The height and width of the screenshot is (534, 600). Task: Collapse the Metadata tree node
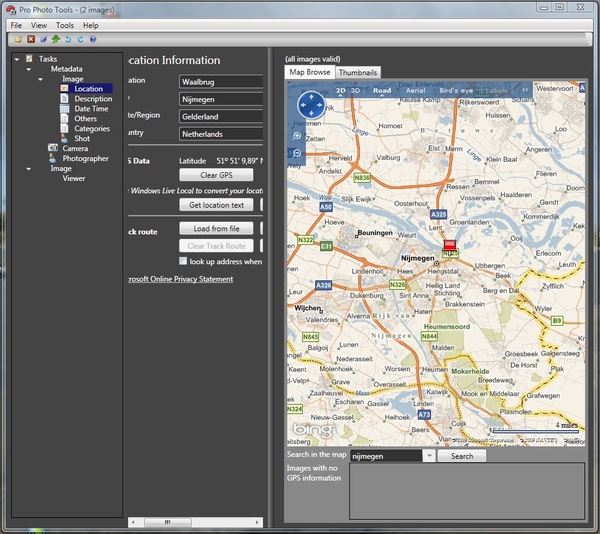[29, 69]
